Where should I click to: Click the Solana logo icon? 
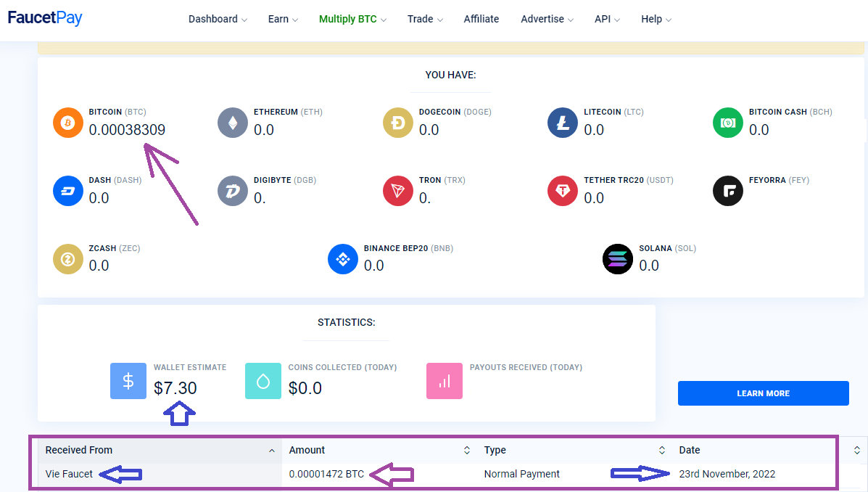coord(618,259)
